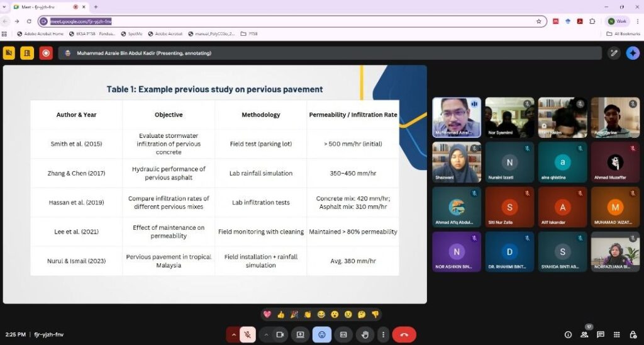The width and height of the screenshot is (644, 345).
Task: Toggle the camera on or off
Action: pos(280,335)
